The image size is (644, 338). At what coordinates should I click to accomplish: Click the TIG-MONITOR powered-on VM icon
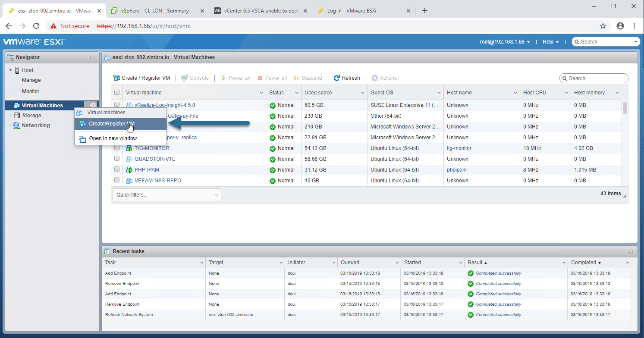pyautogui.click(x=129, y=148)
